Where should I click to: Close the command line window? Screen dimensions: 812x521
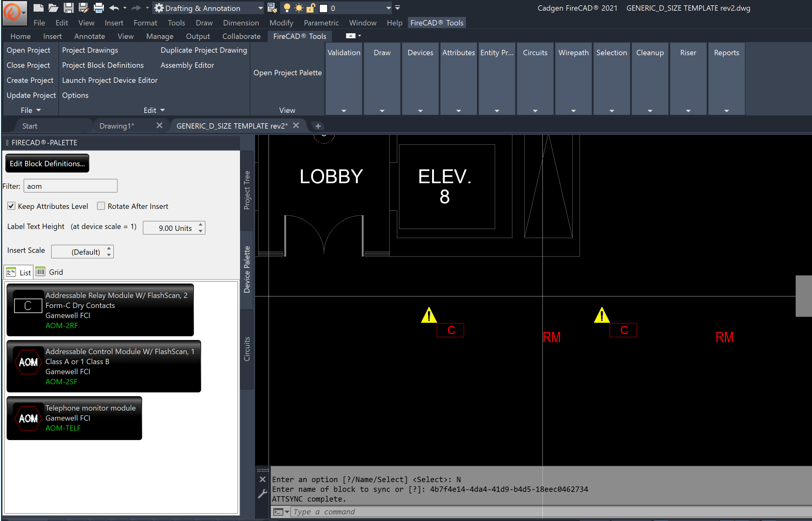pyautogui.click(x=263, y=479)
